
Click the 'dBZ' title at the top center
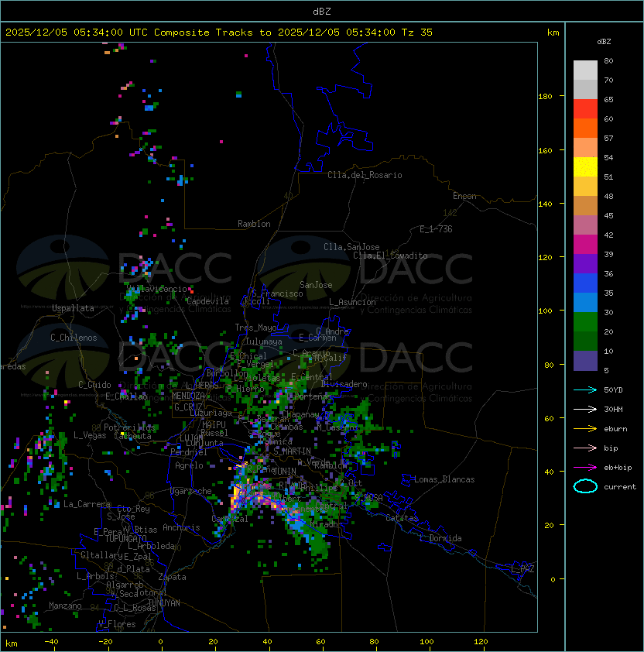[322, 12]
